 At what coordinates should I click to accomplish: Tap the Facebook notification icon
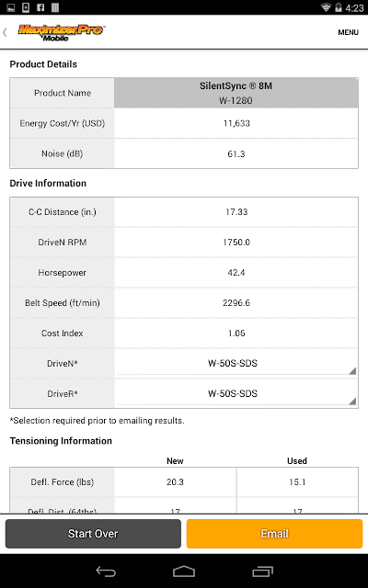click(40, 7)
